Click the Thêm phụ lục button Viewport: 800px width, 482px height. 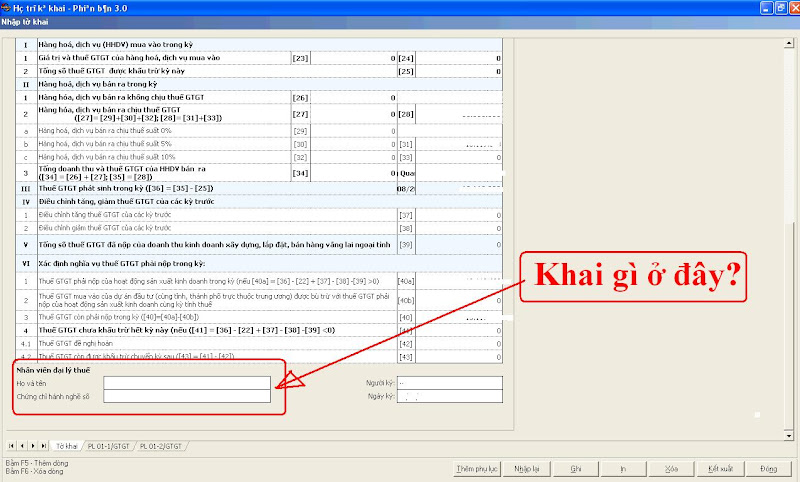[477, 467]
